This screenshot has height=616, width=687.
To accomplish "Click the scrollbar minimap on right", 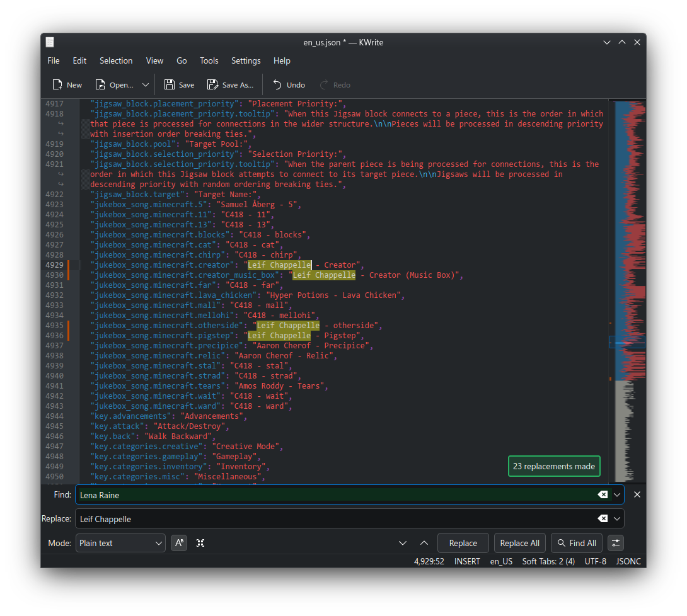I will click(x=630, y=252).
